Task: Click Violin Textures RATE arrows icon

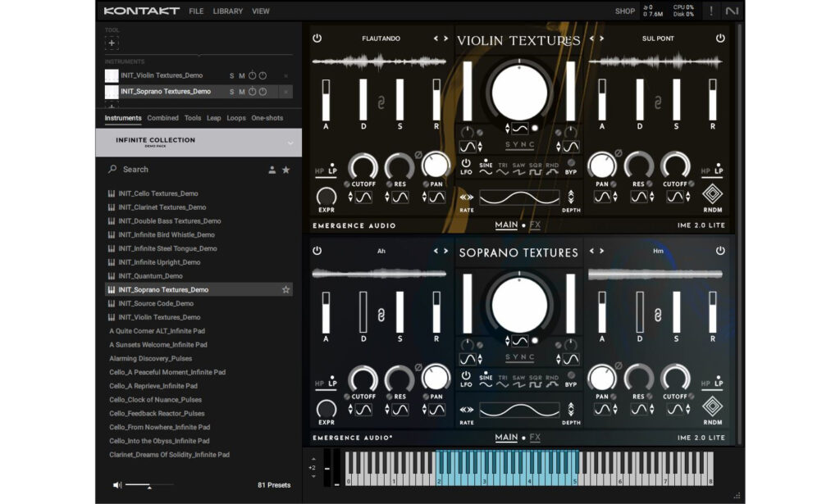Action: click(x=466, y=198)
